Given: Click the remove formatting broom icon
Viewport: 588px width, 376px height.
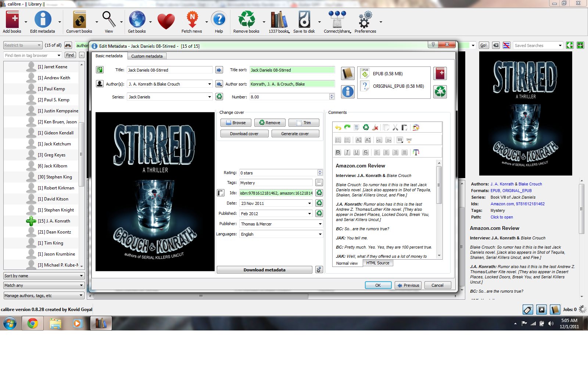Looking at the screenshot, I should tap(375, 127).
